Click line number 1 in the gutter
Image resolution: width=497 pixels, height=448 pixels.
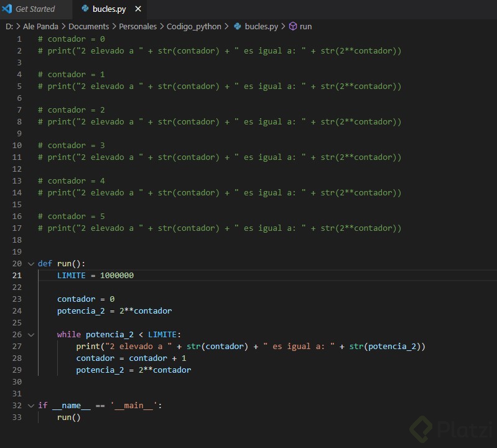pyautogui.click(x=19, y=39)
